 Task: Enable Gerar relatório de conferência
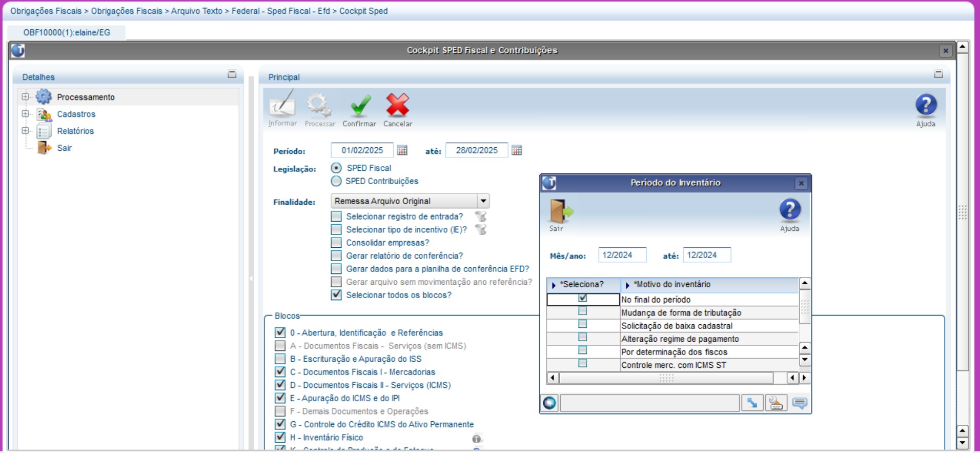coord(336,255)
